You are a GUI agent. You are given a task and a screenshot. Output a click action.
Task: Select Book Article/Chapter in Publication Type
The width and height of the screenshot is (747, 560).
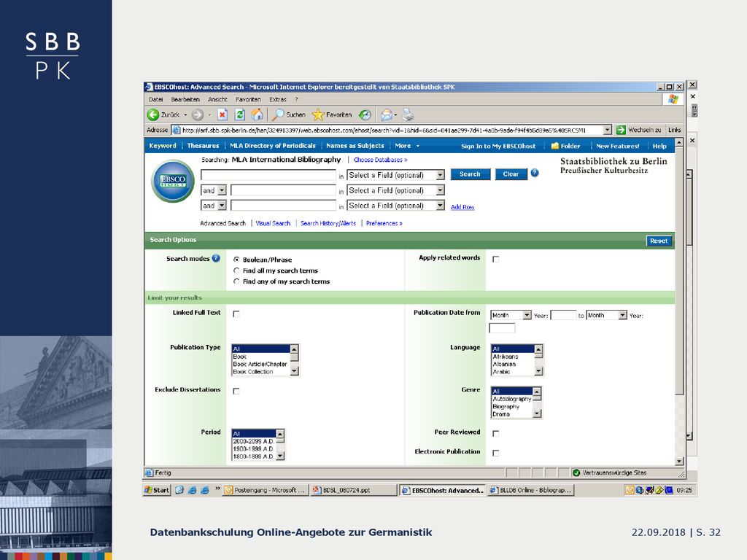click(x=260, y=364)
